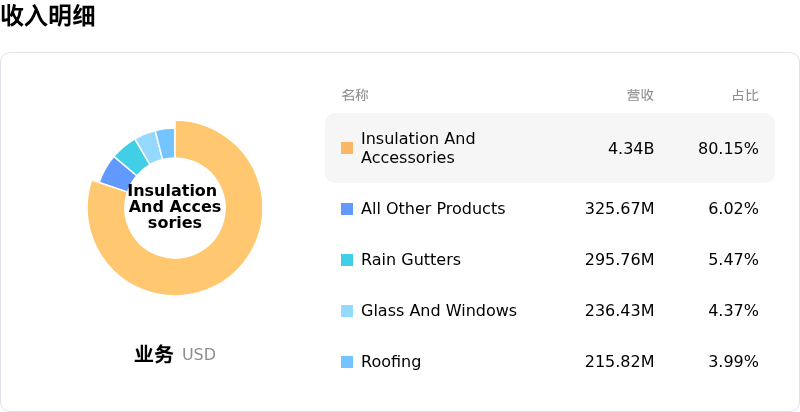Select the Glass And Windows row label
Image resolution: width=800 pixels, height=412 pixels.
pos(439,311)
